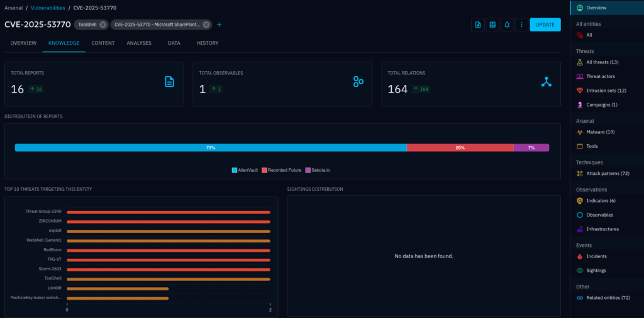Click the bell notification subscription icon
644x318 pixels.
pyautogui.click(x=507, y=25)
